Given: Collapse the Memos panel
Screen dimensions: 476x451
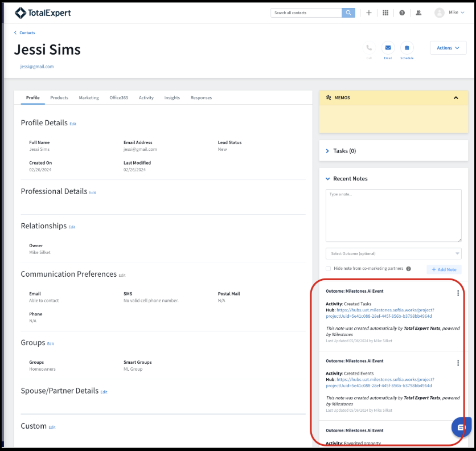Looking at the screenshot, I should click(456, 98).
